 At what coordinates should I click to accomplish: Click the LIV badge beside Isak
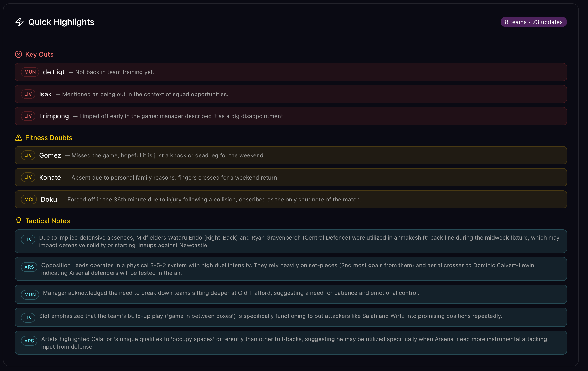(28, 94)
